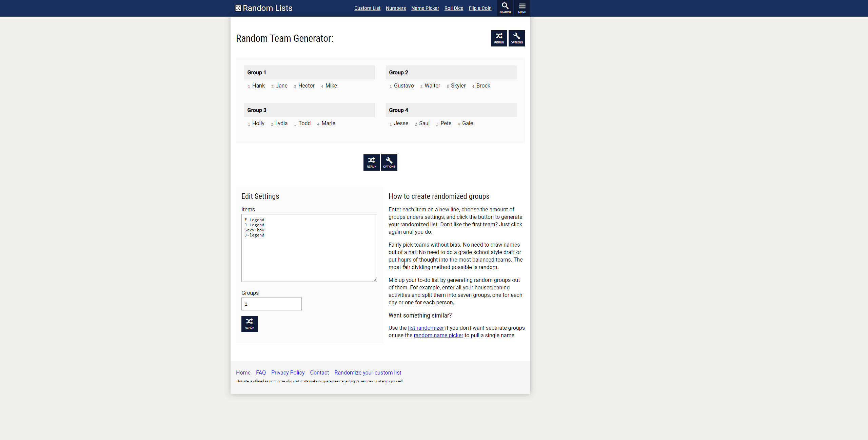The width and height of the screenshot is (868, 440).
Task: Click Randomize your custom list link
Action: pos(368,372)
